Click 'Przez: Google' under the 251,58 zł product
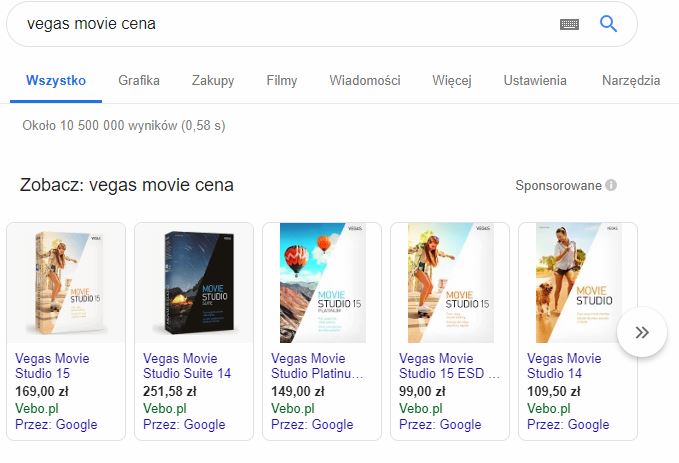679x463 pixels. pos(184,425)
